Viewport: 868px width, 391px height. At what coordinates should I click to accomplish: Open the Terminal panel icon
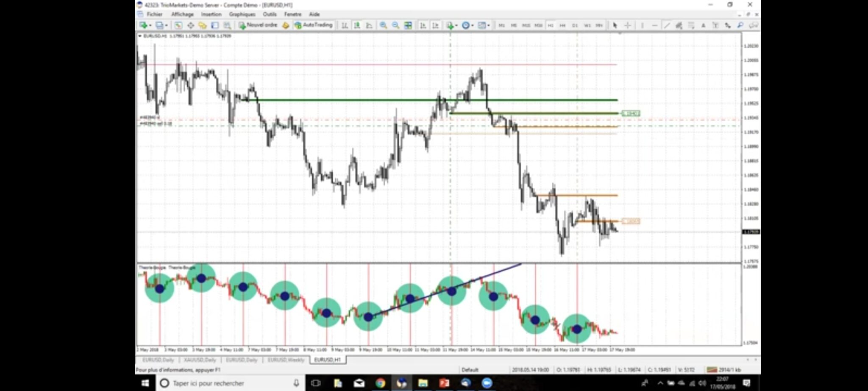pyautogui.click(x=215, y=25)
